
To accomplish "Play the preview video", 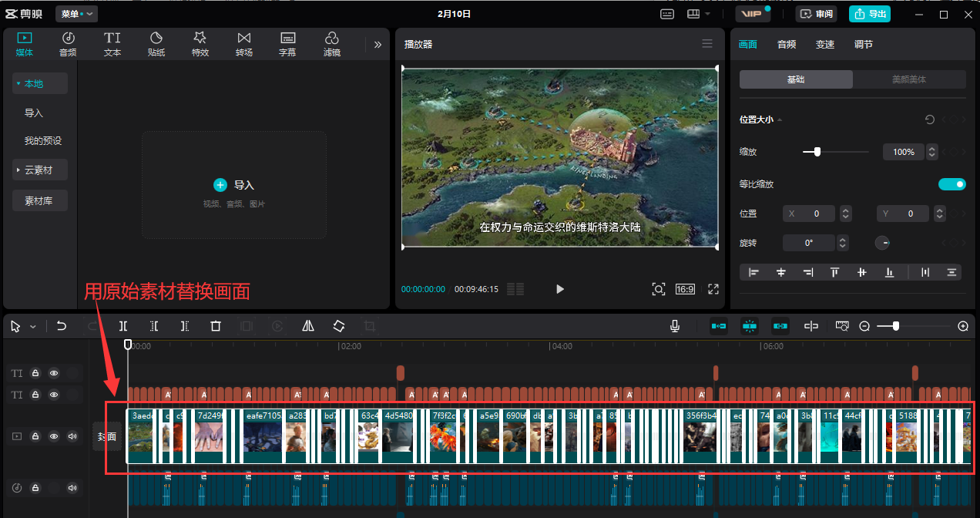I will click(x=560, y=289).
